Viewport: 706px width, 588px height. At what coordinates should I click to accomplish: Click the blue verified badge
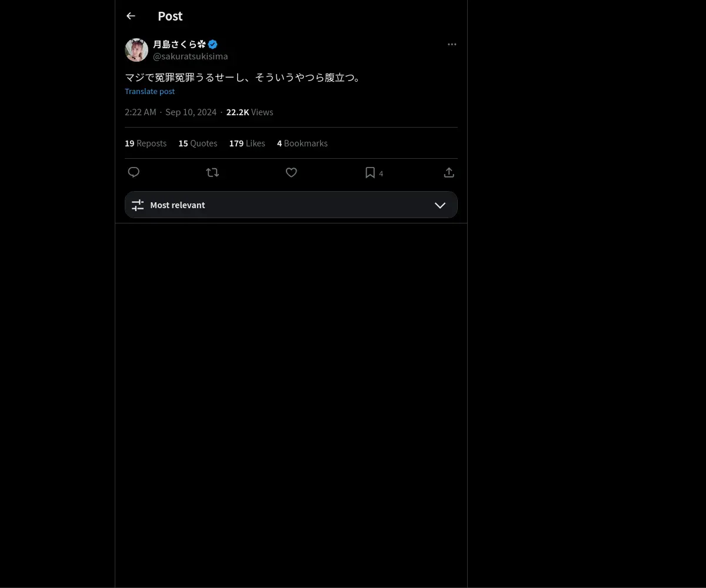click(213, 44)
